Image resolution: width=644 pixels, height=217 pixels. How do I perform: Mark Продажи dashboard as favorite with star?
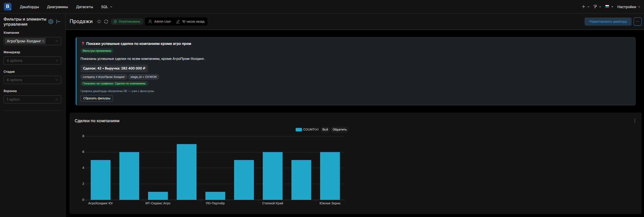99,22
